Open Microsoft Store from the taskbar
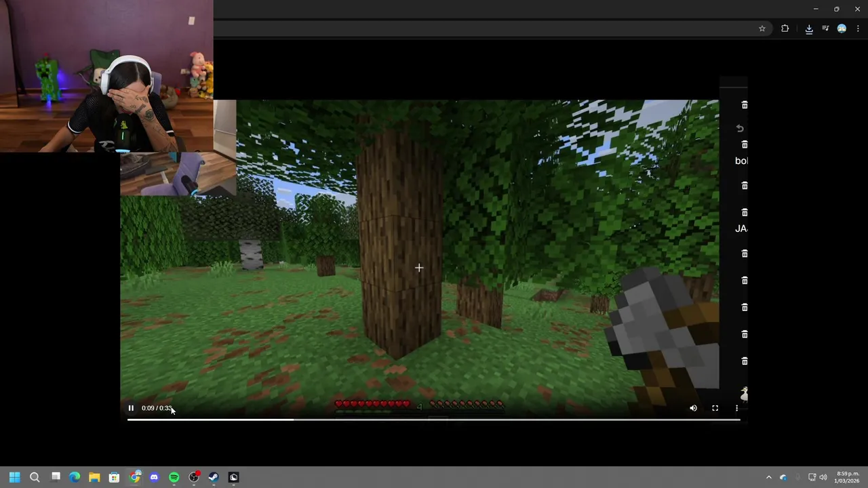Screen dimensions: 868x488 (x=114, y=477)
